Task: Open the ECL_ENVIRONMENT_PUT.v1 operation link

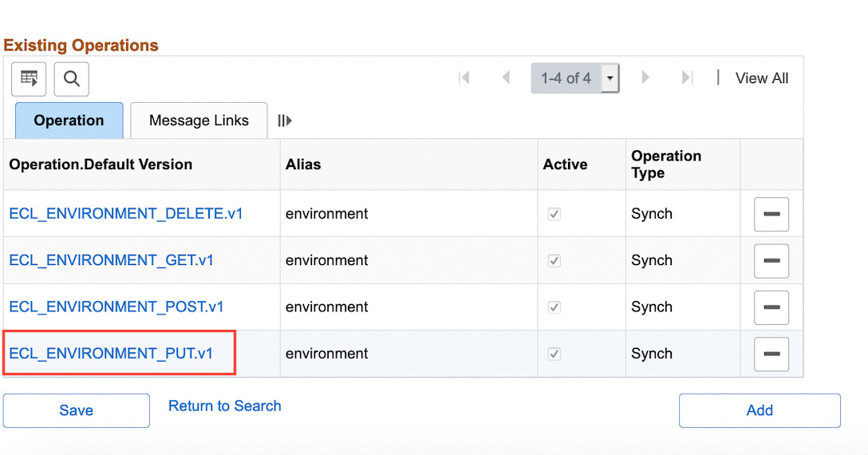Action: [111, 353]
